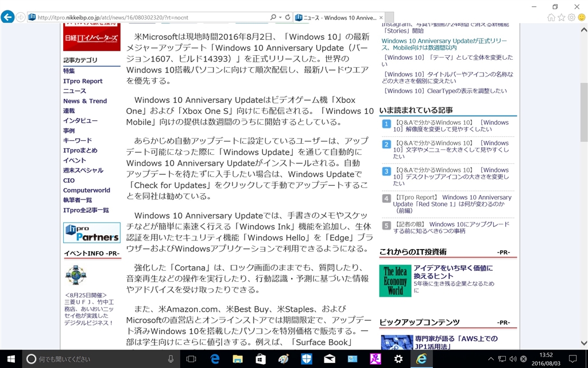Open ranked article 1 about 解像度を変更
The height and width of the screenshot is (368, 588).
pos(451,126)
